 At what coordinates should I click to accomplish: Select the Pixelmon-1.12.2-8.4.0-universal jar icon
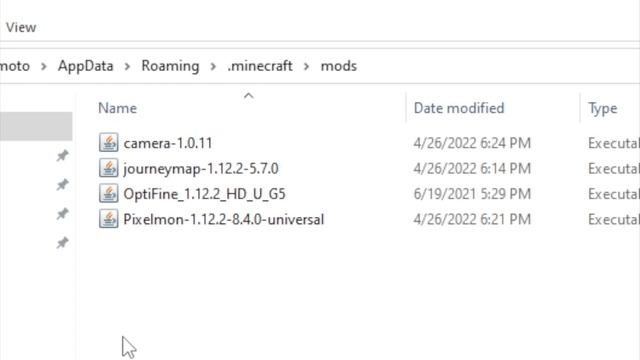109,219
